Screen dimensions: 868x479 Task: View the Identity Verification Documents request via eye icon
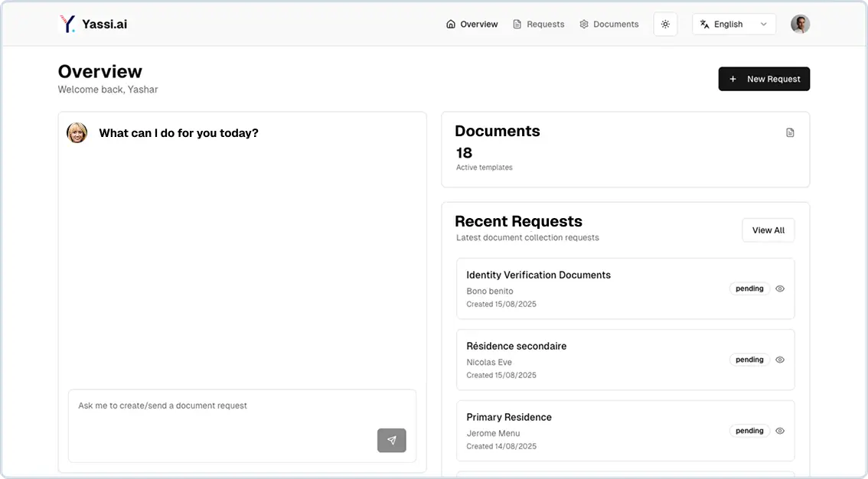pyautogui.click(x=780, y=288)
